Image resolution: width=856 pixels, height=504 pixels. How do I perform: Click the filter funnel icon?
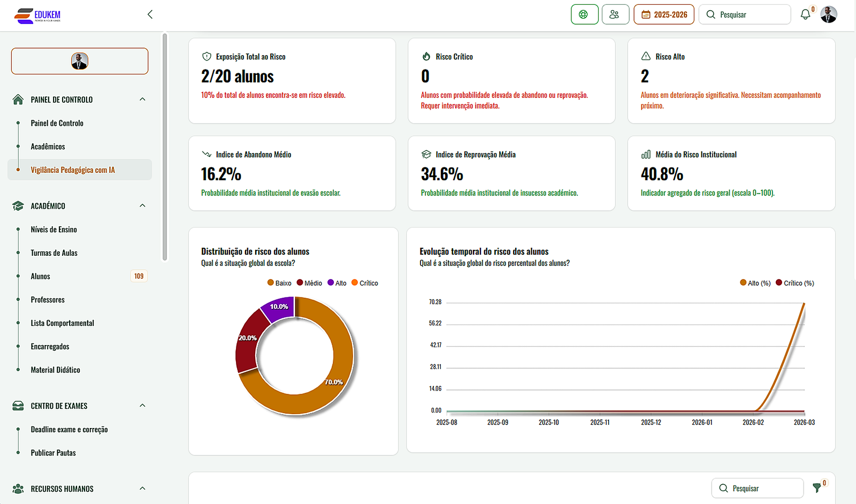[x=817, y=487]
